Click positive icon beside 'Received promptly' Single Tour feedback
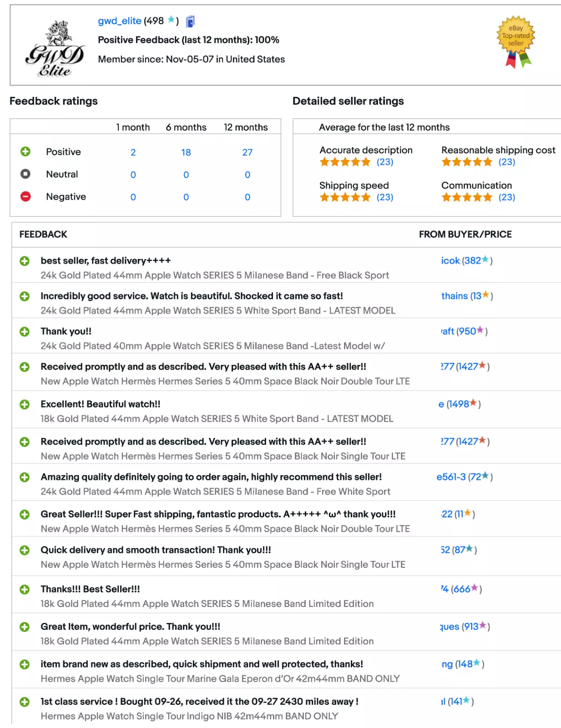The height and width of the screenshot is (728, 561). (25, 442)
